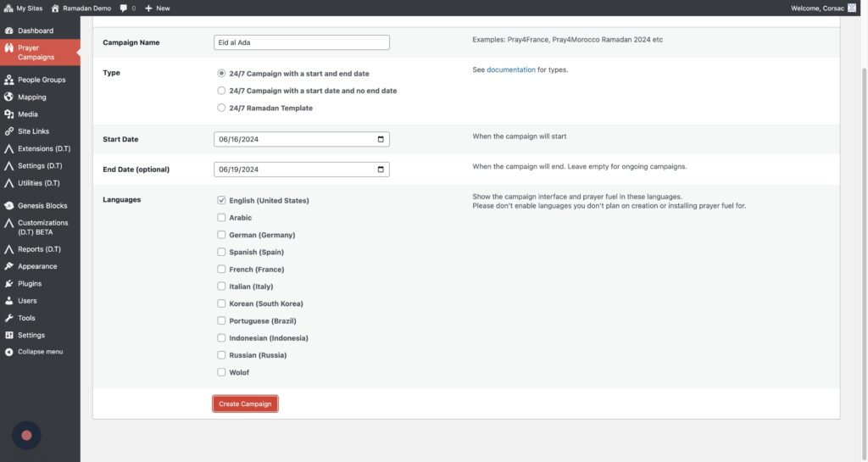The height and width of the screenshot is (462, 868).
Task: Click the Tools wrench icon
Action: 8,318
